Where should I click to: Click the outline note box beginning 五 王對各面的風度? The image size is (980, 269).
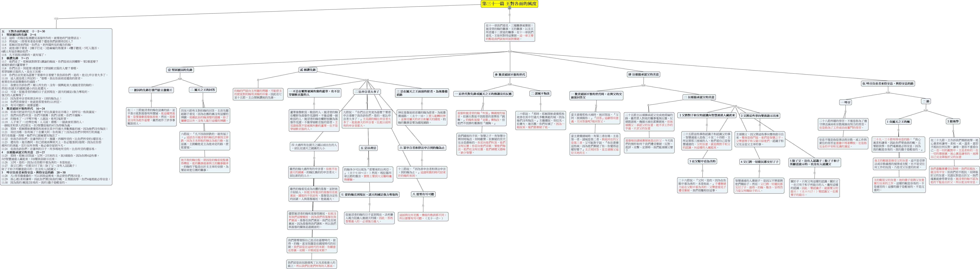point(56,107)
